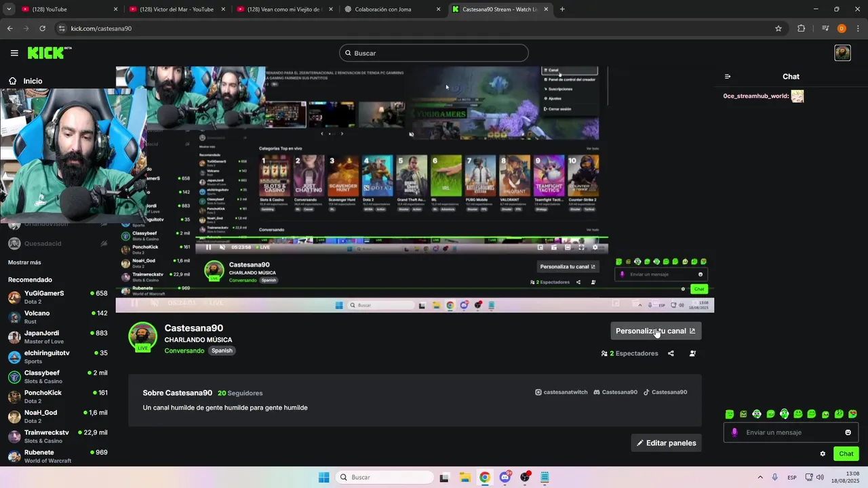
Task: Send message with the green Chat button
Action: coord(846,454)
